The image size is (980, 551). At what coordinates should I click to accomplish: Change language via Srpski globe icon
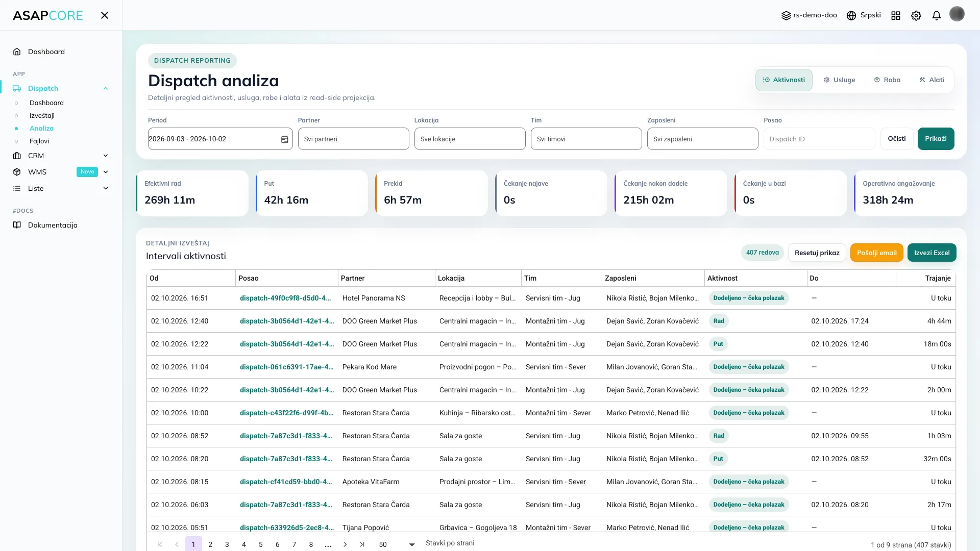click(864, 15)
